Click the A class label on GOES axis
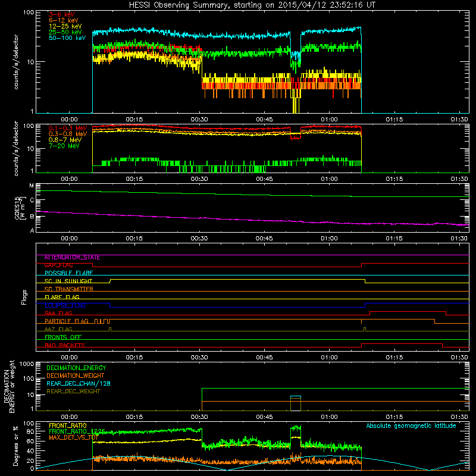Viewport: 476px width, 476px height. (32, 230)
